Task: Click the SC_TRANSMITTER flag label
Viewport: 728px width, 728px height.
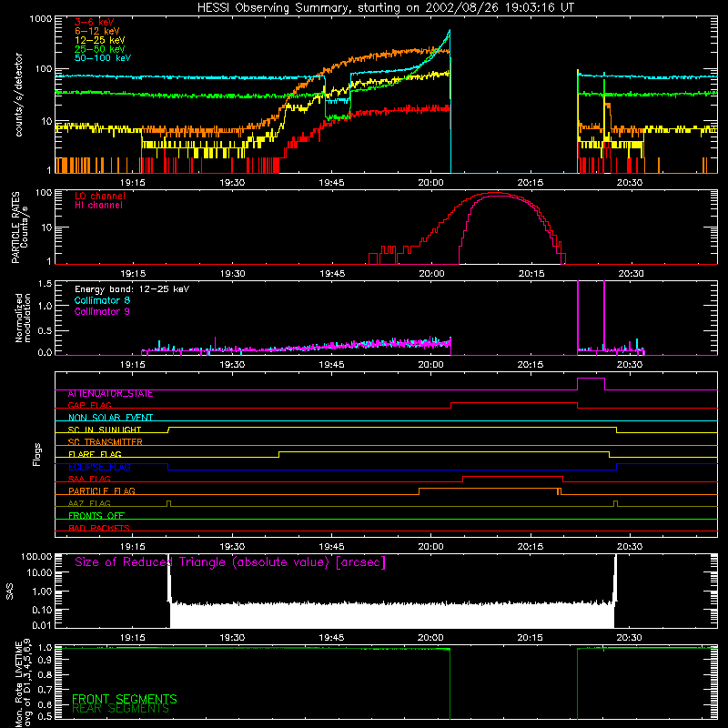Action: pos(105,442)
